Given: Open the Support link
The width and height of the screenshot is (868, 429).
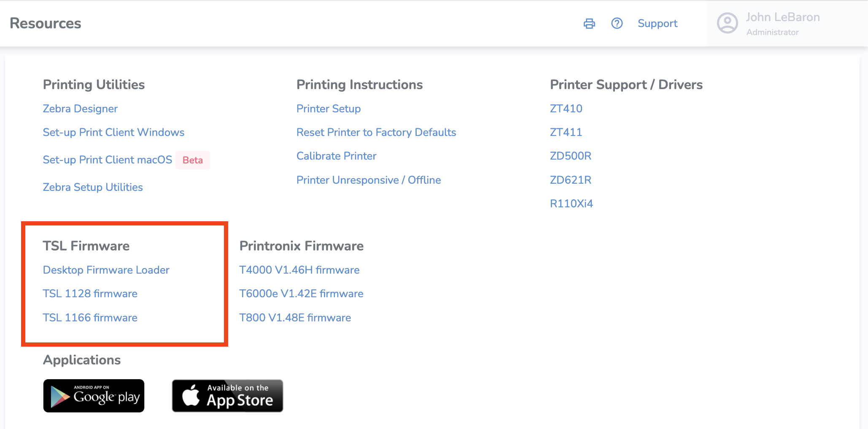Looking at the screenshot, I should [x=657, y=24].
